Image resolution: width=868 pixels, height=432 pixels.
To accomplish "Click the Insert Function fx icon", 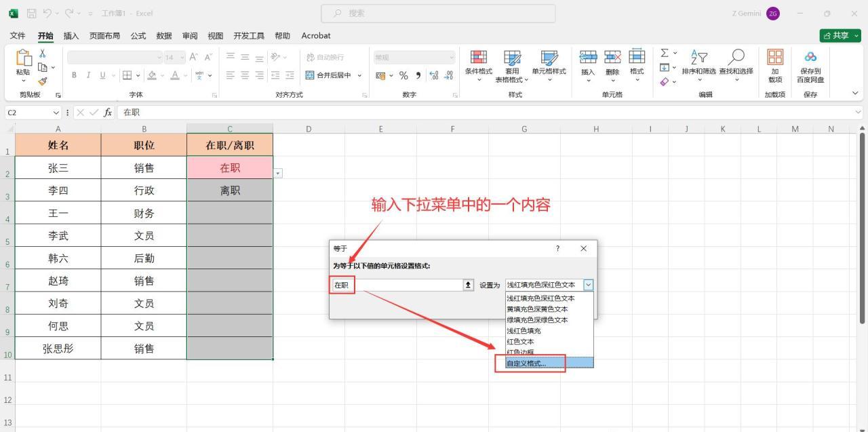I will (x=108, y=113).
